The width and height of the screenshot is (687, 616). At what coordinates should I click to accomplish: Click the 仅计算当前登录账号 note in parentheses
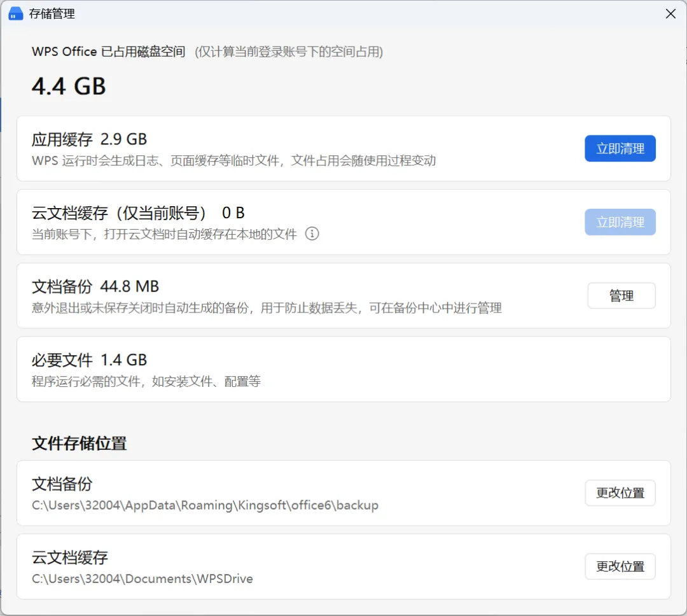coord(289,52)
